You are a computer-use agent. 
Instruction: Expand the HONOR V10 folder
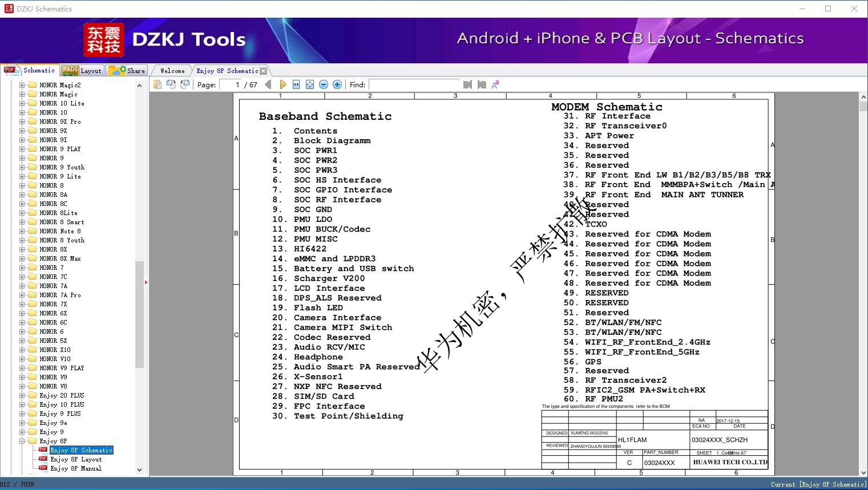click(22, 359)
